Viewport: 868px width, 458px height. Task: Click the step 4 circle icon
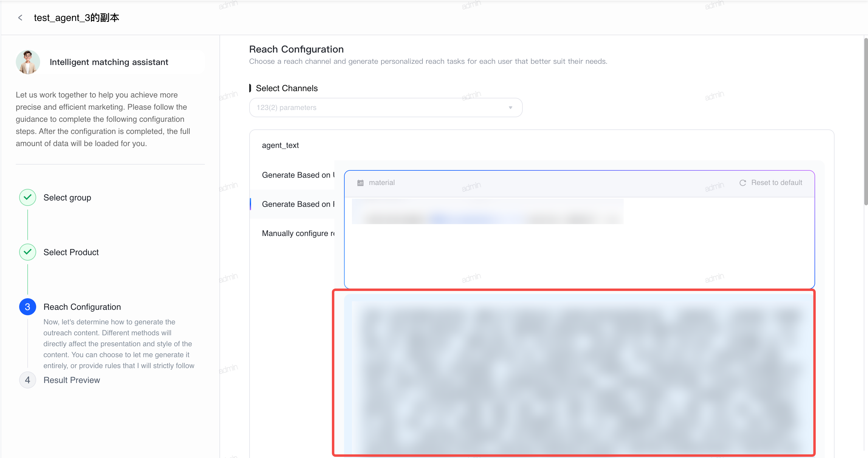28,380
